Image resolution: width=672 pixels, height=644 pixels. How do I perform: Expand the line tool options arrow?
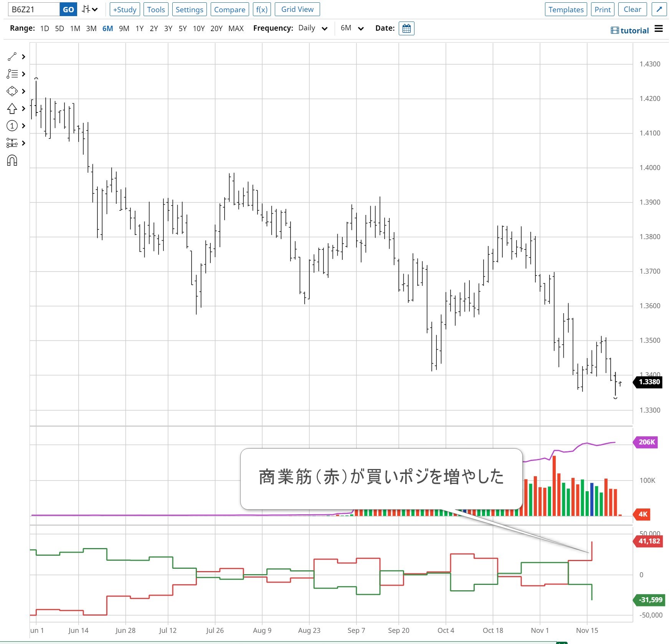(x=23, y=57)
